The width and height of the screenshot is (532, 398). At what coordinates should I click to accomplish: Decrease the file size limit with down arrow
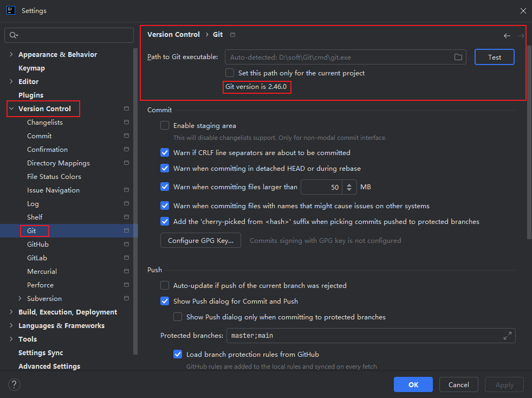[x=349, y=189]
